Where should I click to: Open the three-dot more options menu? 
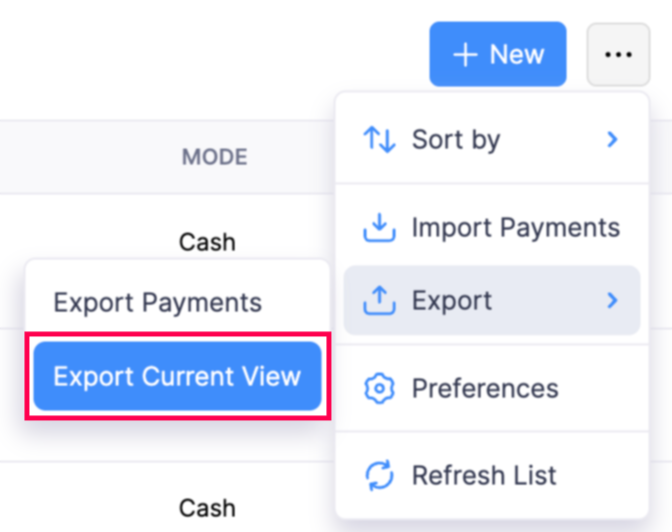point(618,54)
